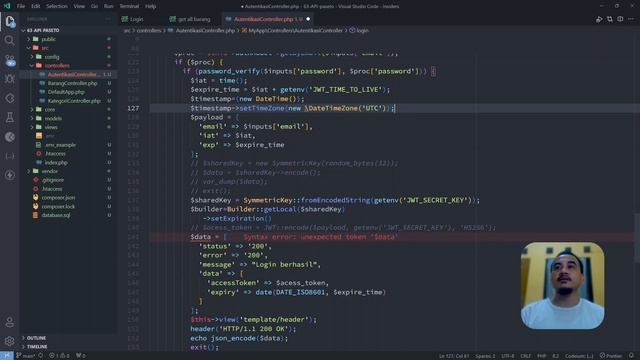Open the robot-face extension icon in activity bar
The width and height of the screenshot is (640, 360).
click(10, 60)
